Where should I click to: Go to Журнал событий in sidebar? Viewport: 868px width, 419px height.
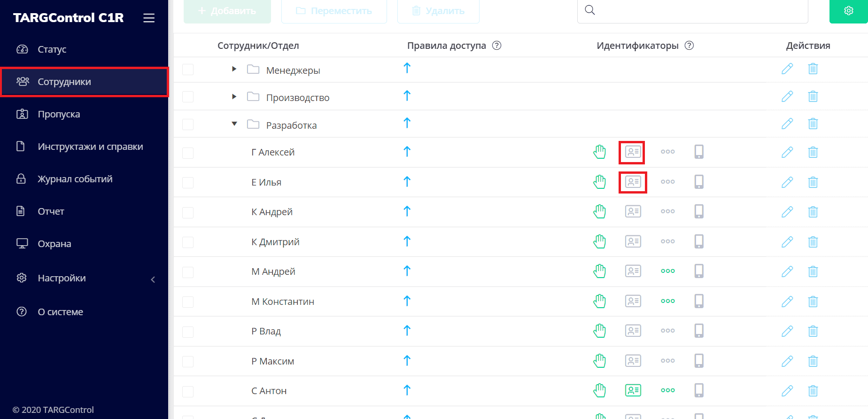click(75, 179)
